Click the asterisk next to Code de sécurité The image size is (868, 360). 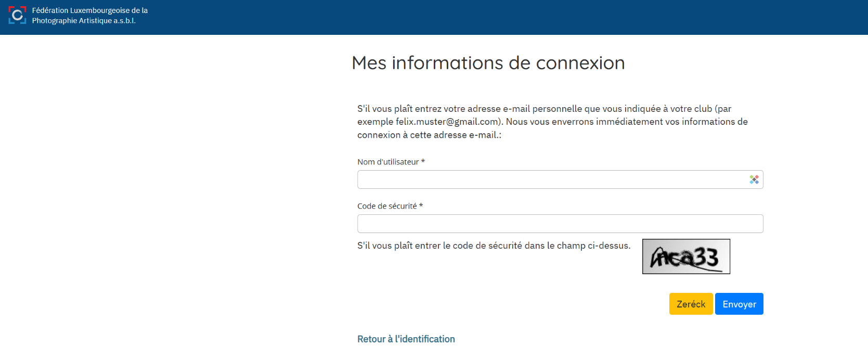(x=421, y=206)
